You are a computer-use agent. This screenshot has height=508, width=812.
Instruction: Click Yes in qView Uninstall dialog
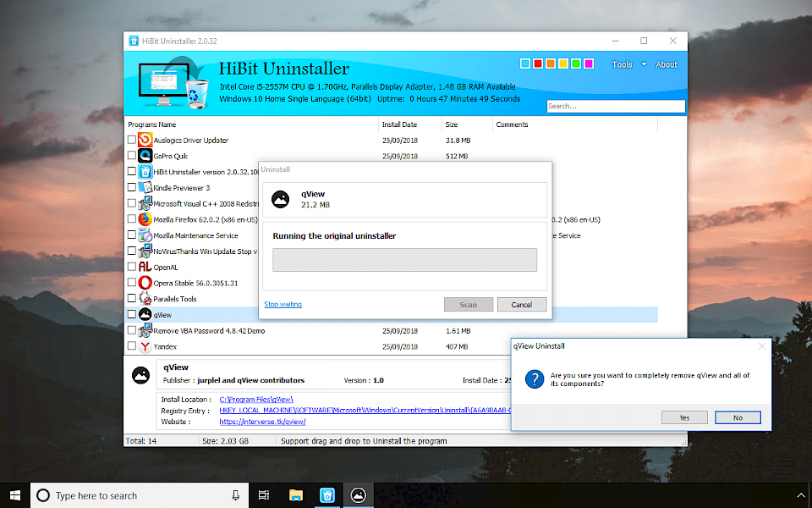pyautogui.click(x=684, y=417)
